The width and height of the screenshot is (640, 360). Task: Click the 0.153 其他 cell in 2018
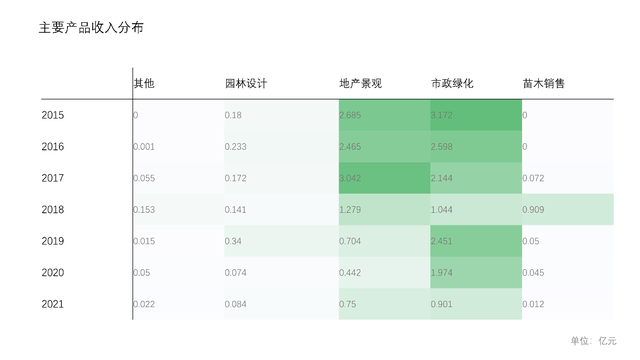pos(178,209)
